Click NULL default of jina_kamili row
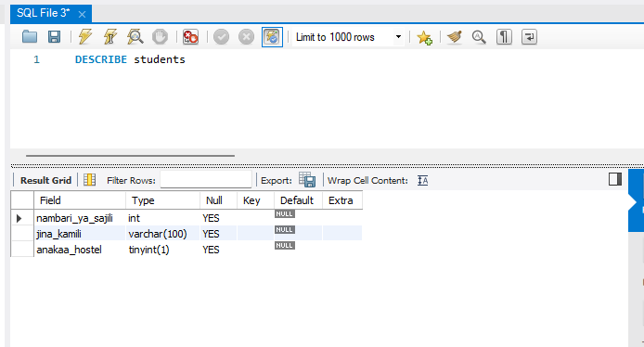 click(x=285, y=229)
